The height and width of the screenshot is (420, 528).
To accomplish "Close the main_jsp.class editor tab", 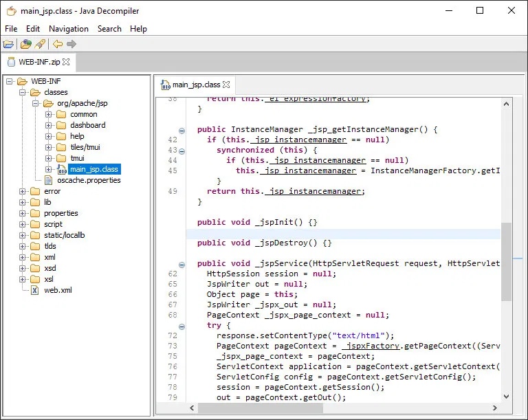I will [x=226, y=85].
